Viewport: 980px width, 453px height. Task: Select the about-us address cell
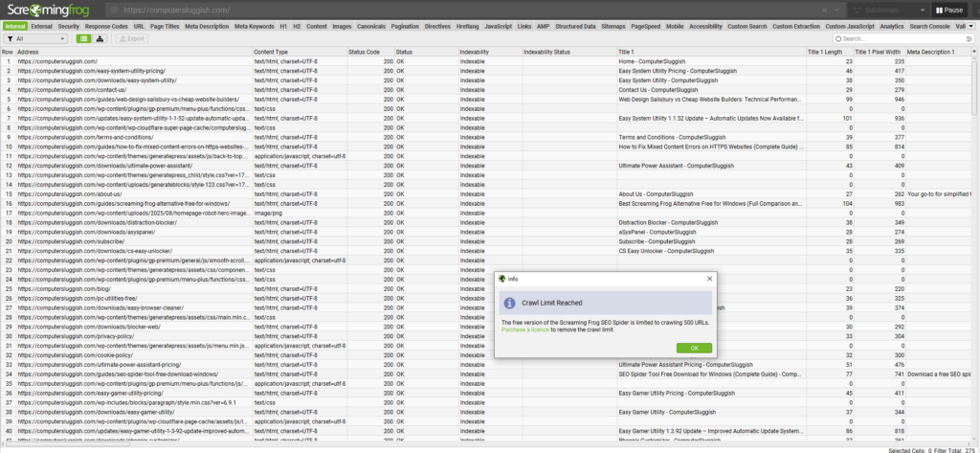[x=134, y=194]
